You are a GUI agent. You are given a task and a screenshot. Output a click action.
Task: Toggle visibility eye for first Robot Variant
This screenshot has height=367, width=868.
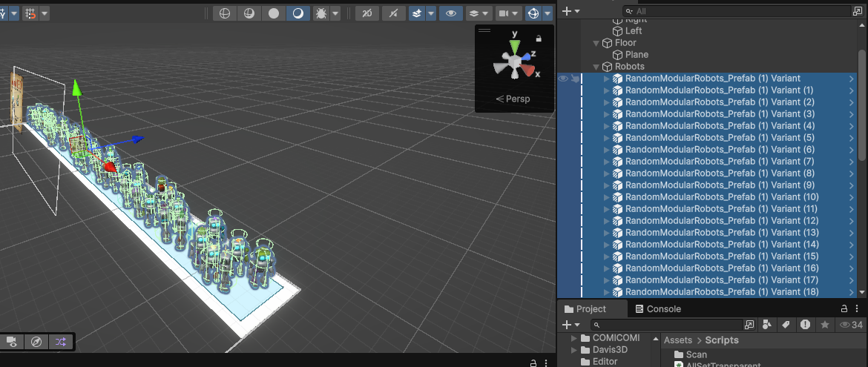click(563, 79)
